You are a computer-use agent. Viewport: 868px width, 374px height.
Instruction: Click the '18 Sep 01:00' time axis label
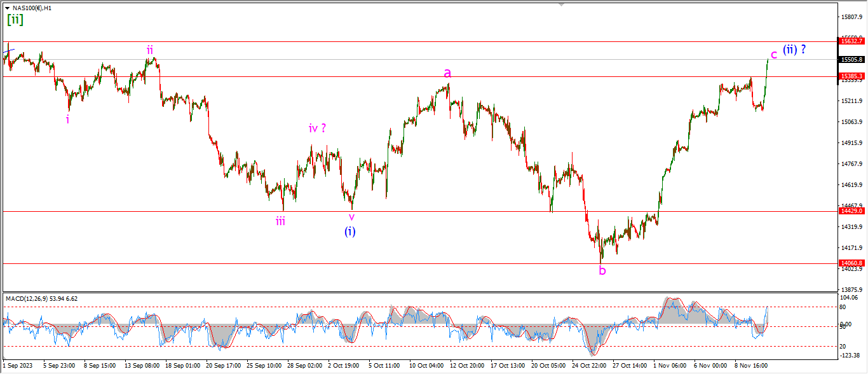tap(182, 366)
